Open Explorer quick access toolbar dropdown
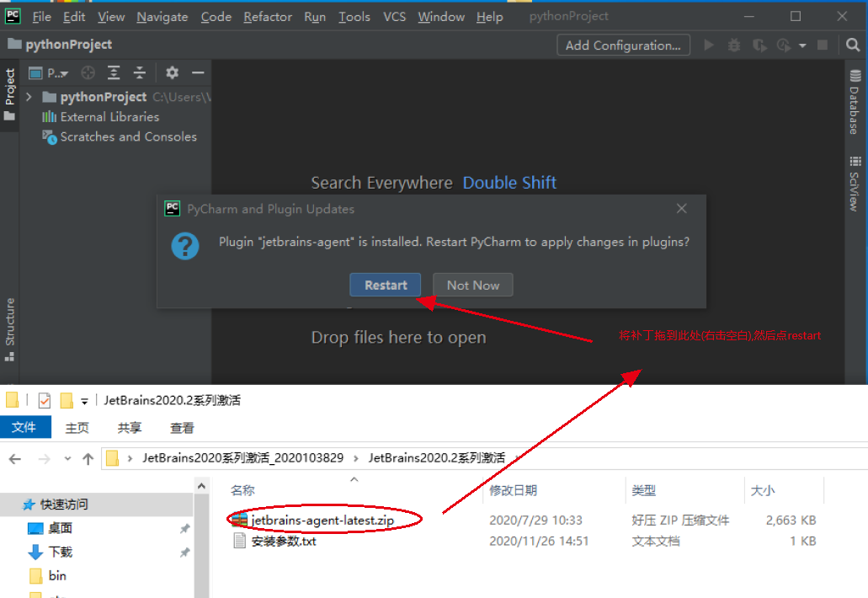This screenshot has height=598, width=868. (84, 401)
